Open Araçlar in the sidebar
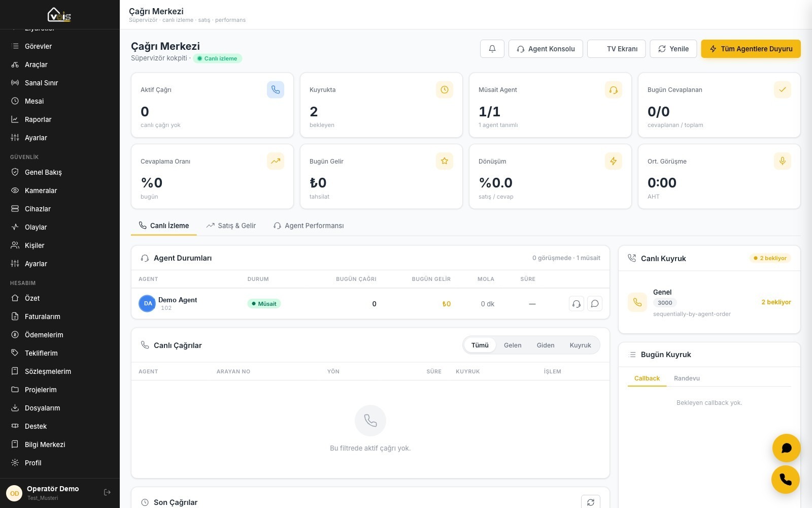Image resolution: width=812 pixels, height=508 pixels. pyautogui.click(x=60, y=65)
